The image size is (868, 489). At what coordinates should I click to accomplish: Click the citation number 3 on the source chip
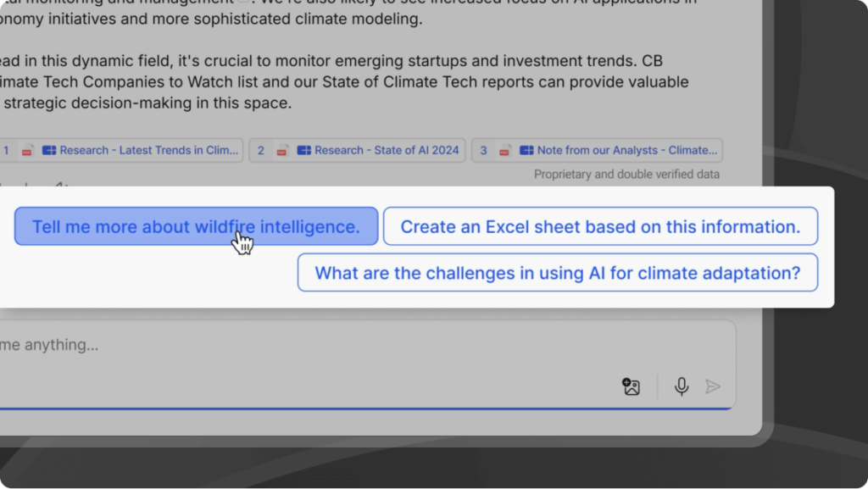pyautogui.click(x=484, y=150)
